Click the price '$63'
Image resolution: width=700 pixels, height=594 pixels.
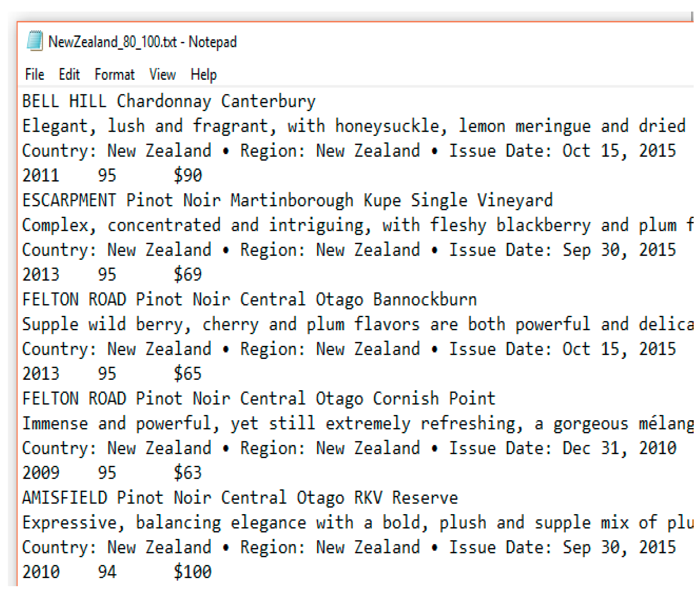[188, 473]
